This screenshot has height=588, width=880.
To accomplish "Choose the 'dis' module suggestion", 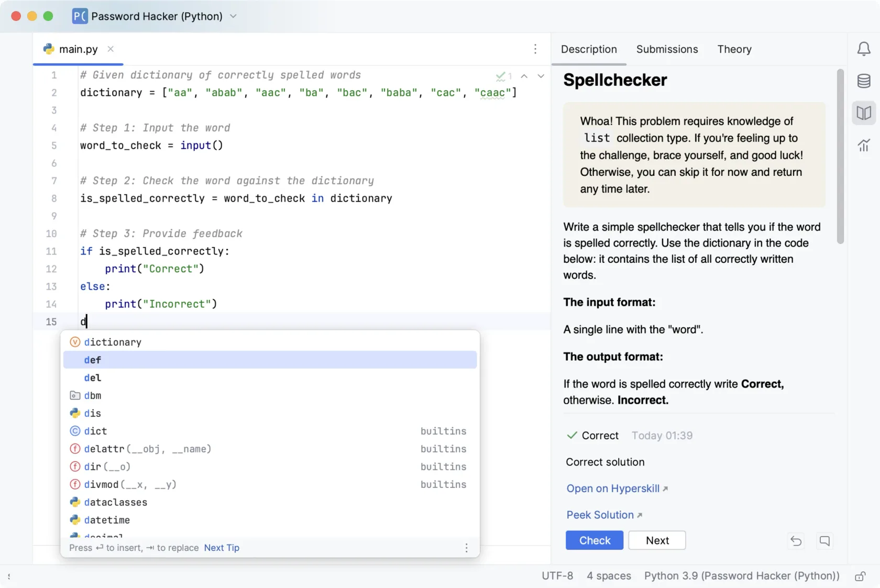I will click(x=270, y=413).
